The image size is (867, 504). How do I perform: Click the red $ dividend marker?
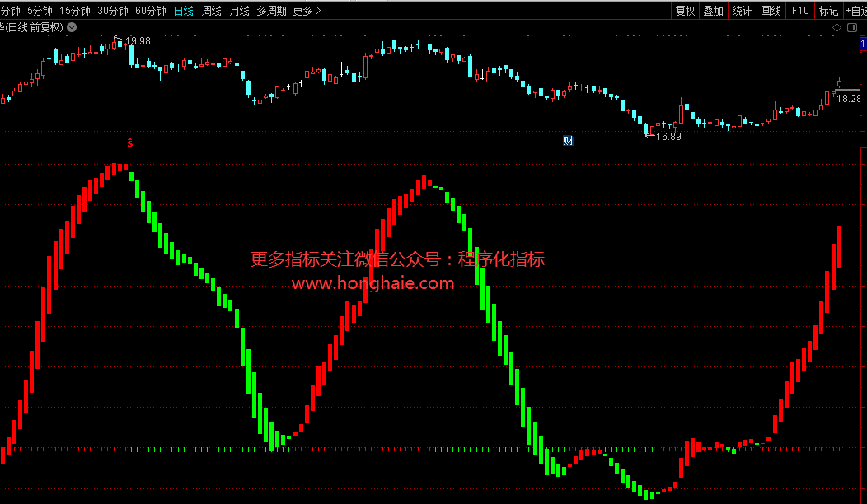click(x=129, y=142)
